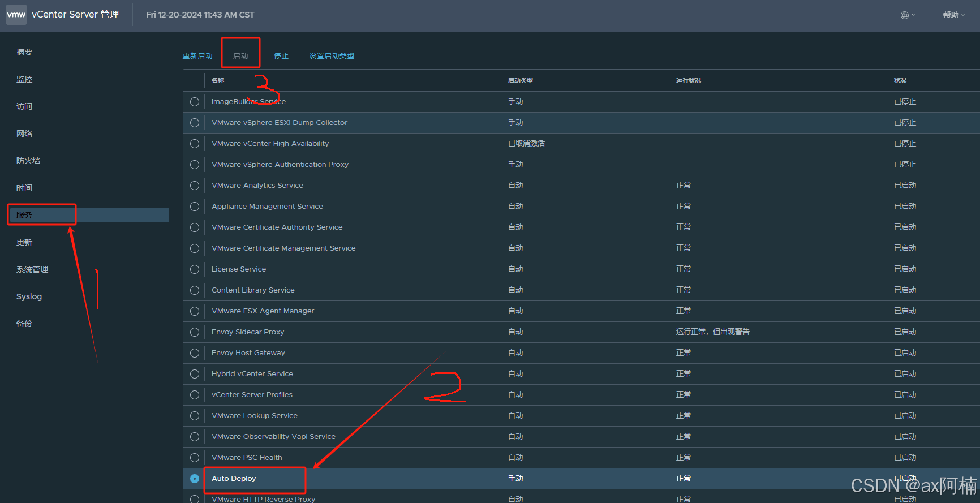The height and width of the screenshot is (503, 980).
Task: Navigate to 防火墙 in the sidebar
Action: [x=28, y=161]
